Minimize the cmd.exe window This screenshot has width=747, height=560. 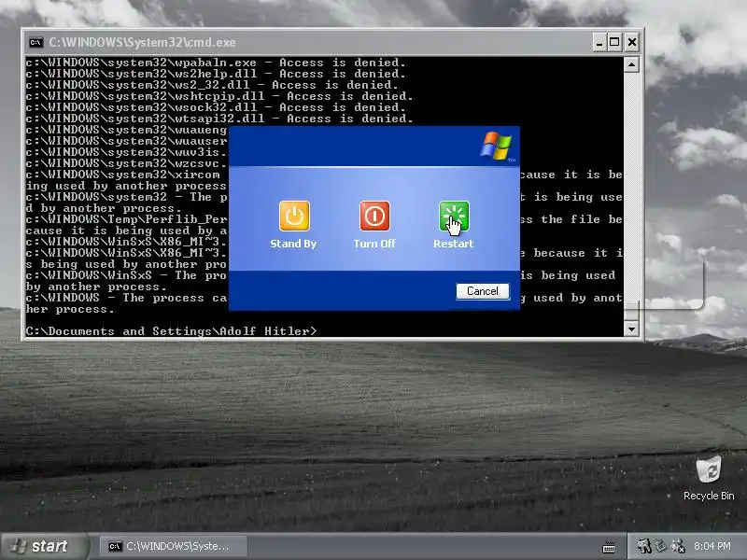tap(599, 42)
